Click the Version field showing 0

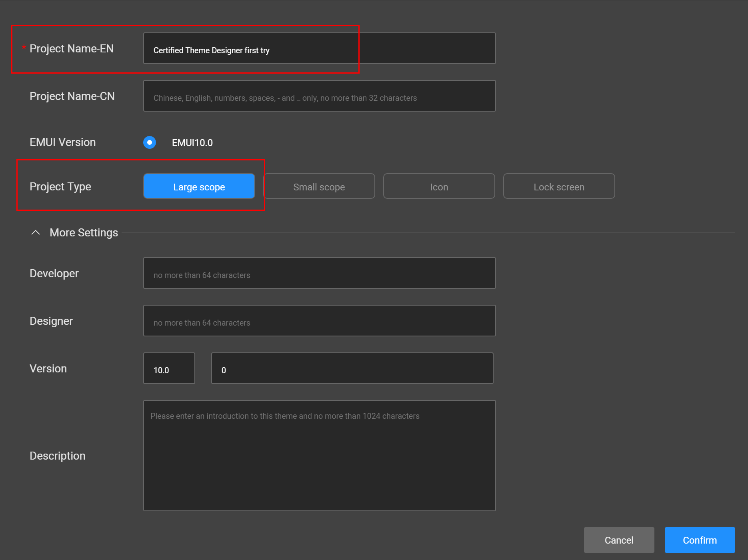(352, 368)
